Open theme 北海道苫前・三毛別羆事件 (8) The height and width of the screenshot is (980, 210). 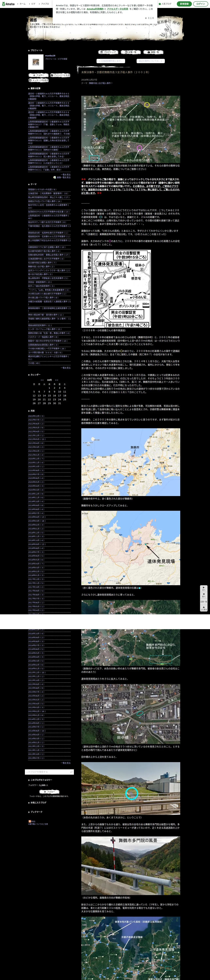(48, 193)
